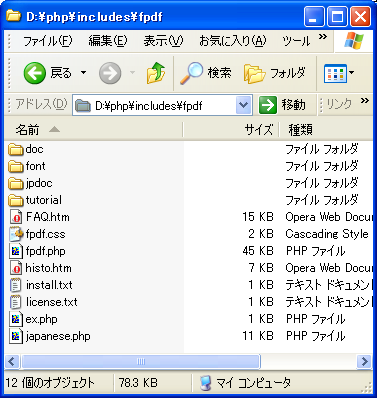Image resolution: width=377 pixels, height=398 pixels.
Task: Open the ファイル(F) menu
Action: (47, 41)
